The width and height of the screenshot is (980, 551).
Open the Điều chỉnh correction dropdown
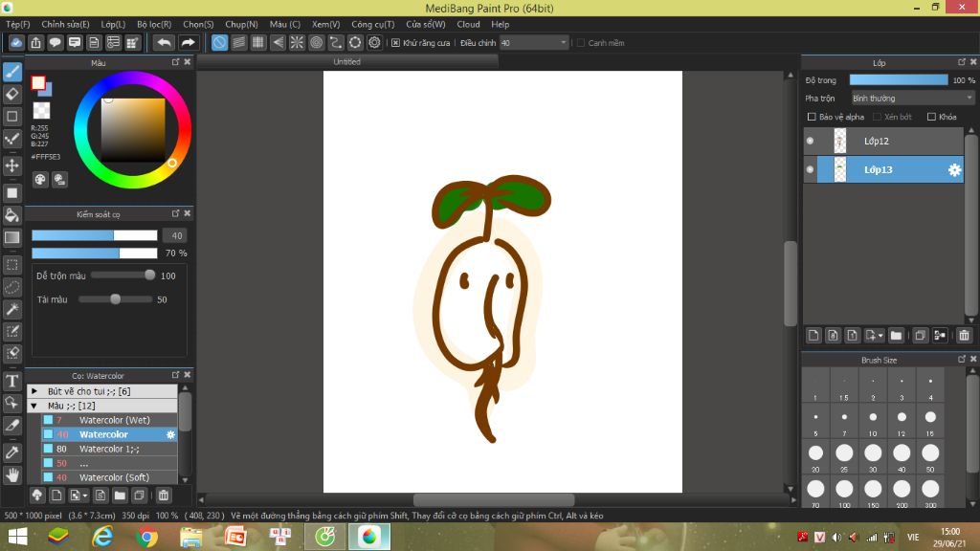coord(534,42)
